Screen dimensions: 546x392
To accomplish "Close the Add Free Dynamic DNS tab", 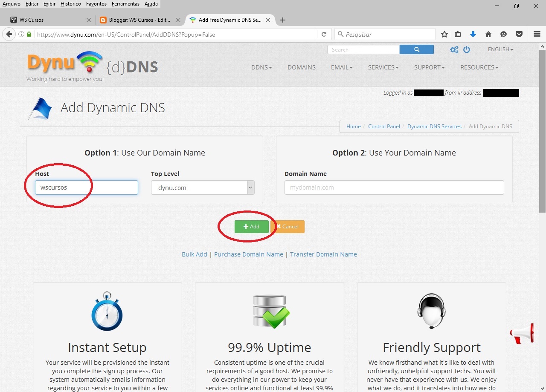I will (x=268, y=20).
